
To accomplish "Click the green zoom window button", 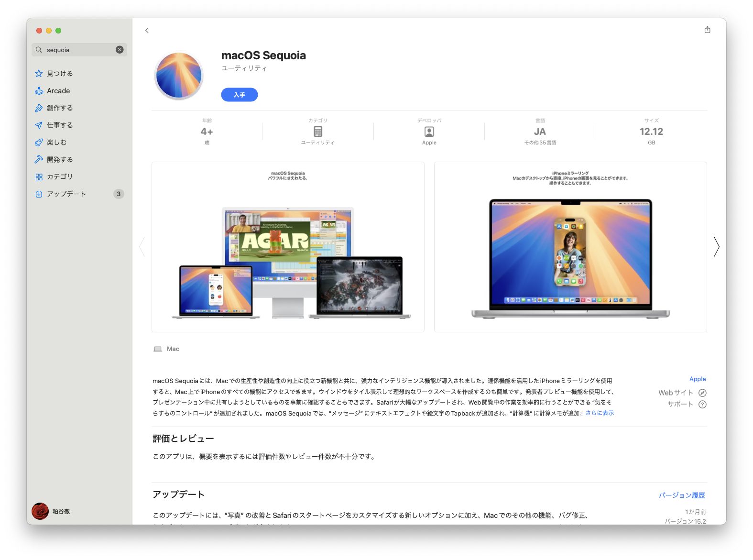I will [x=58, y=31].
